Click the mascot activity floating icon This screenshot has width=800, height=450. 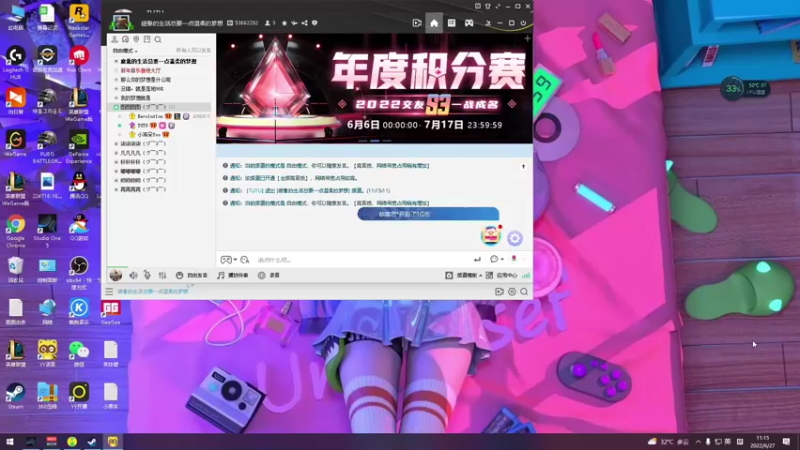(491, 235)
